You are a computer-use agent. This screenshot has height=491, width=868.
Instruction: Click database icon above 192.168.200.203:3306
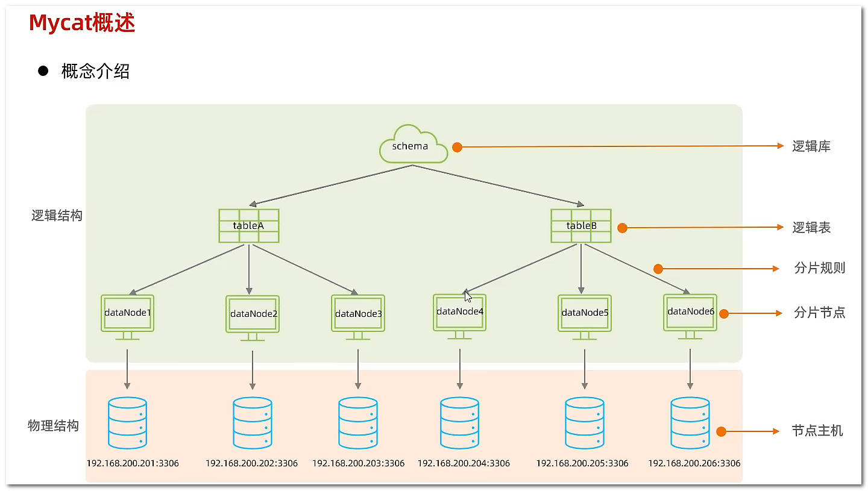point(358,423)
